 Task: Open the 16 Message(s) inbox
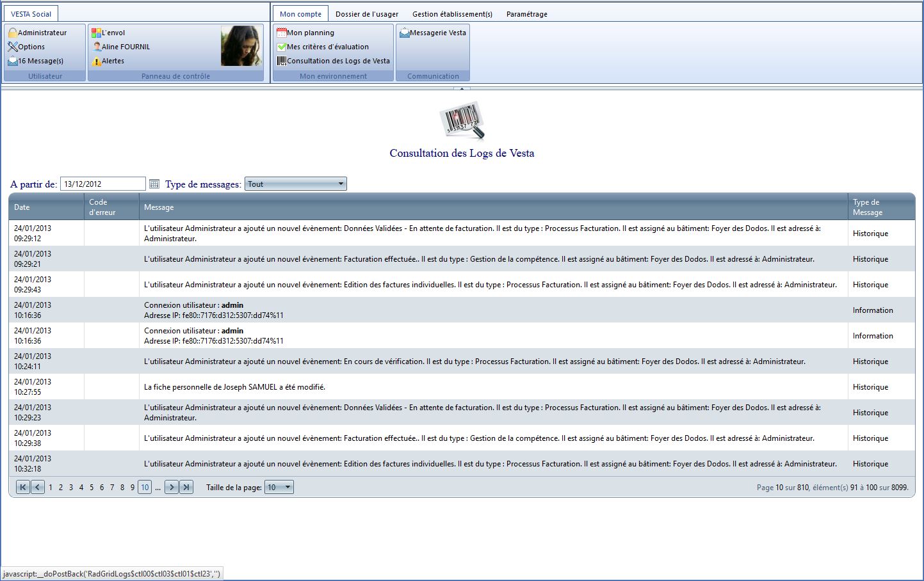pos(13,61)
